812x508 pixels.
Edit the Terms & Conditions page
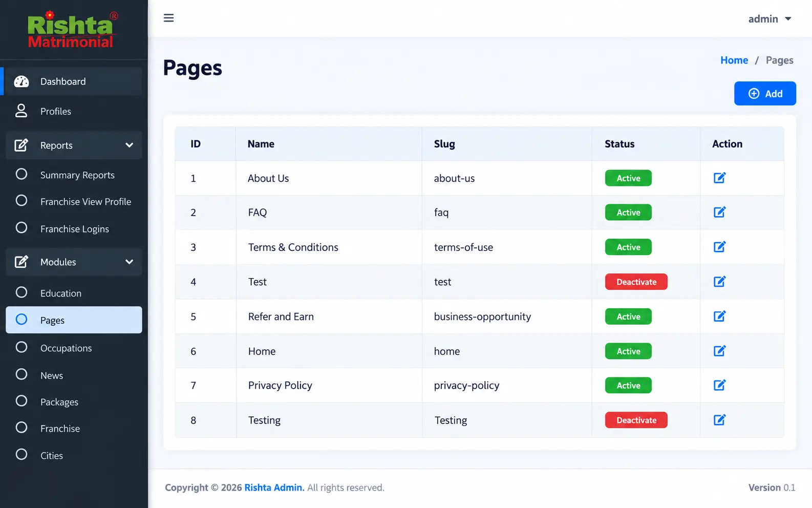[719, 247]
